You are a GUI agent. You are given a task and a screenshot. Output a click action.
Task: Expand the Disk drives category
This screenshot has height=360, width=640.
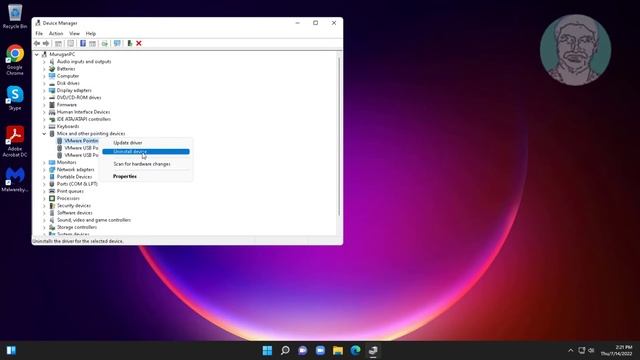(x=44, y=83)
